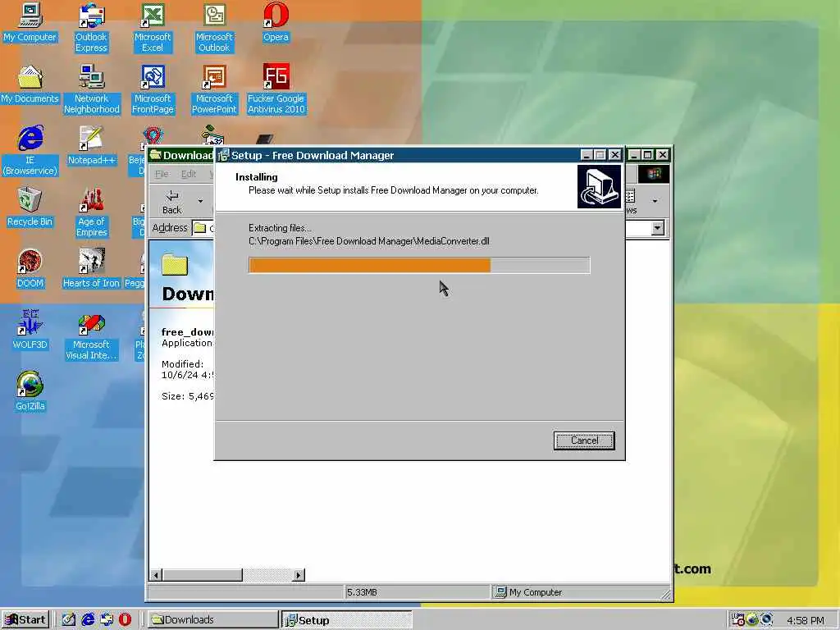Click the Setup window title bar icon

(223, 155)
